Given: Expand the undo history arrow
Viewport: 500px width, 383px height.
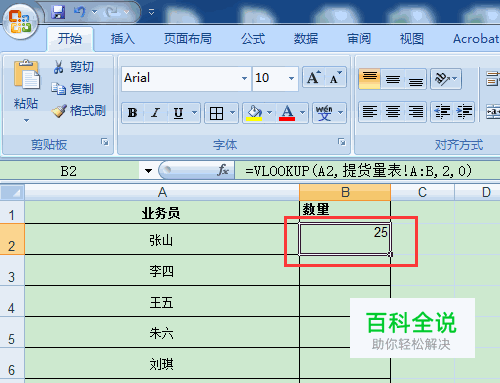Looking at the screenshot, I should coord(95,12).
